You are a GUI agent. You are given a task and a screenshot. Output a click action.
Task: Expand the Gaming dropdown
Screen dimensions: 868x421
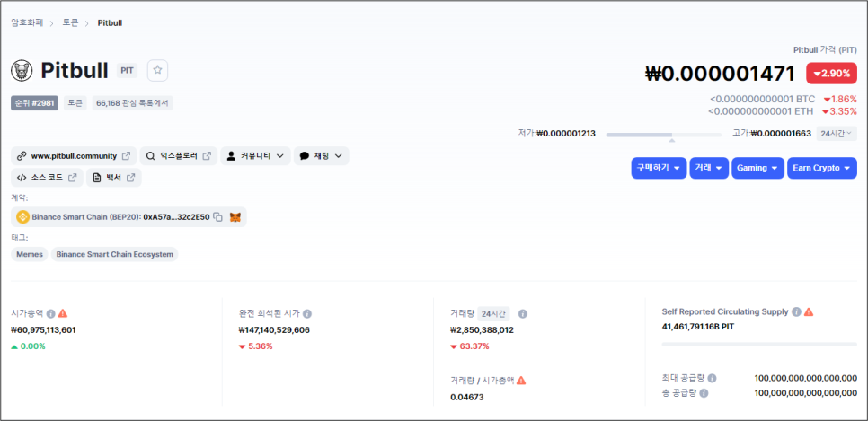(757, 168)
